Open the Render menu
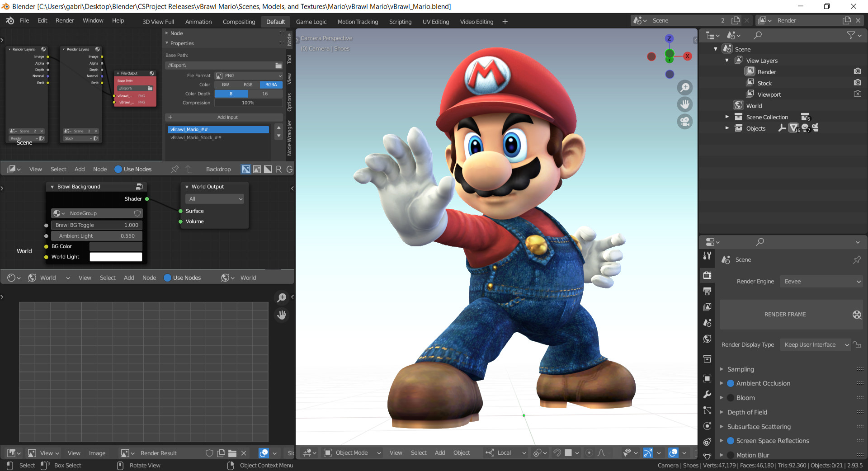Screen dimensions: 868x471 pos(65,21)
